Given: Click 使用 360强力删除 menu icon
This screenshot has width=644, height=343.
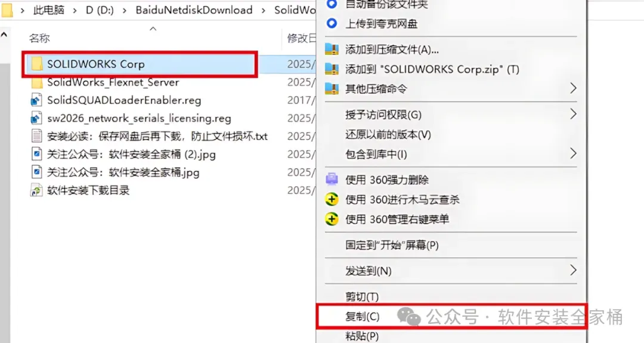Looking at the screenshot, I should tap(332, 180).
